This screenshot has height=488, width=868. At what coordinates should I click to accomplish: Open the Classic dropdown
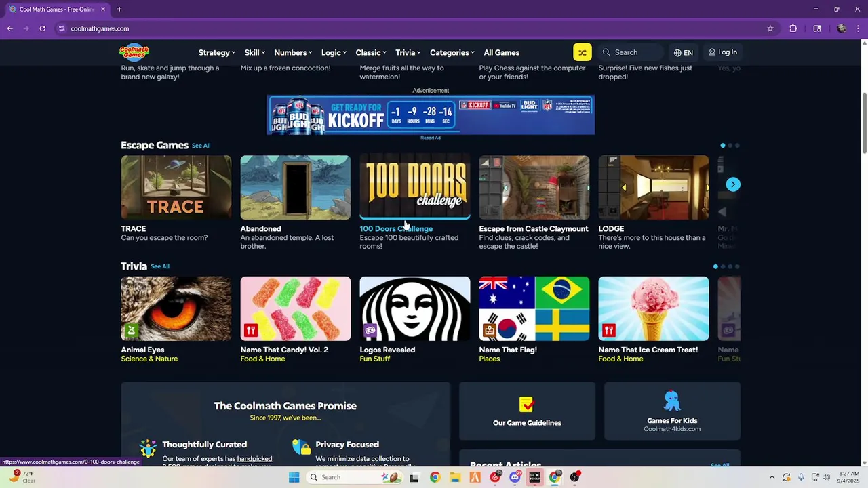click(x=371, y=53)
